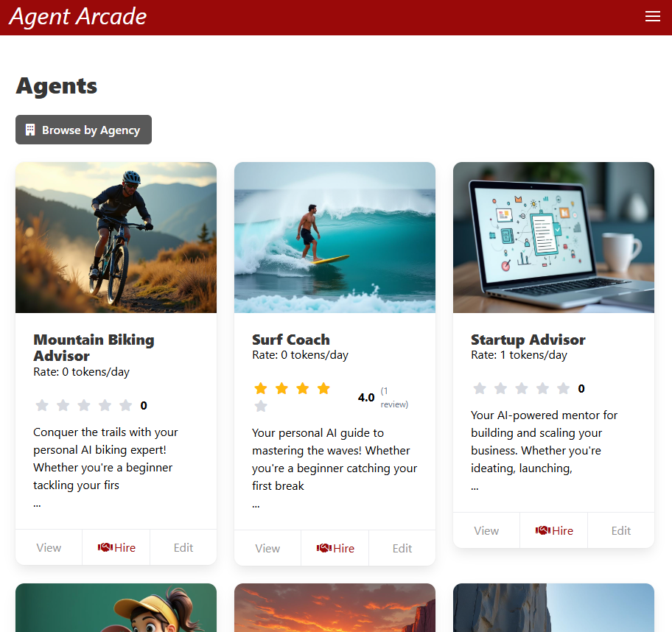The height and width of the screenshot is (632, 672).
Task: Click the Startup Advisor card title
Action: click(x=528, y=340)
